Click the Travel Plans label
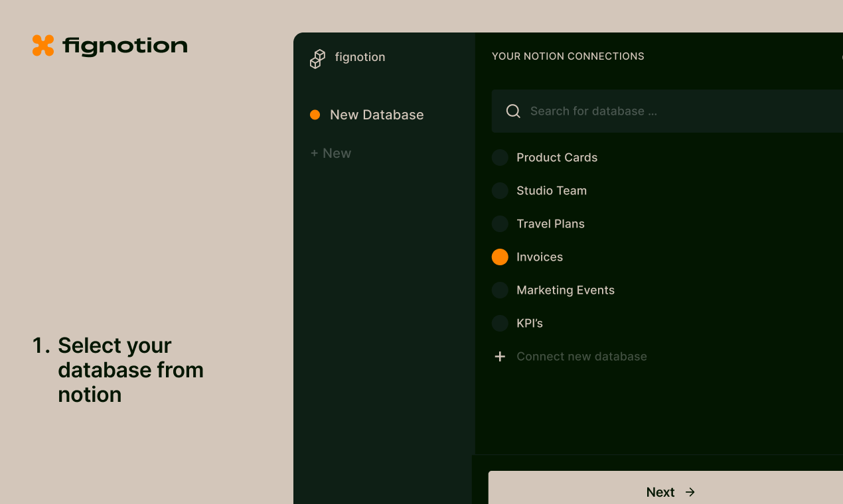This screenshot has width=843, height=504. tap(550, 223)
